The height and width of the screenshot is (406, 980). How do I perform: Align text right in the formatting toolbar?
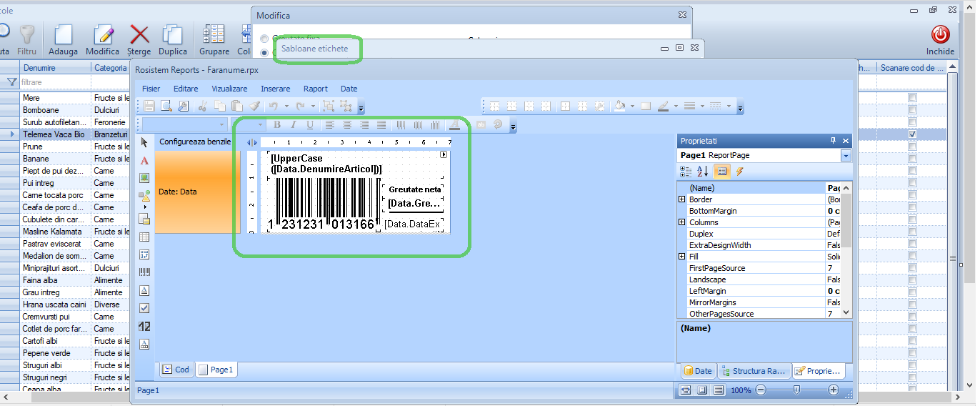pyautogui.click(x=364, y=124)
